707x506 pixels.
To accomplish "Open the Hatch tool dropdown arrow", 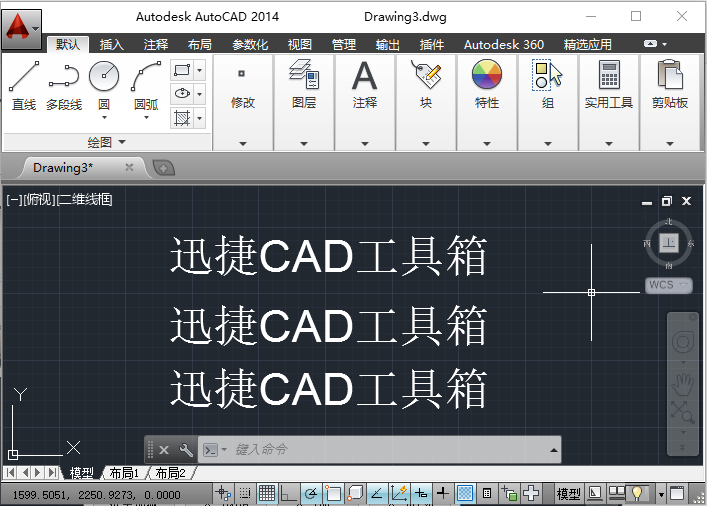I will click(200, 118).
